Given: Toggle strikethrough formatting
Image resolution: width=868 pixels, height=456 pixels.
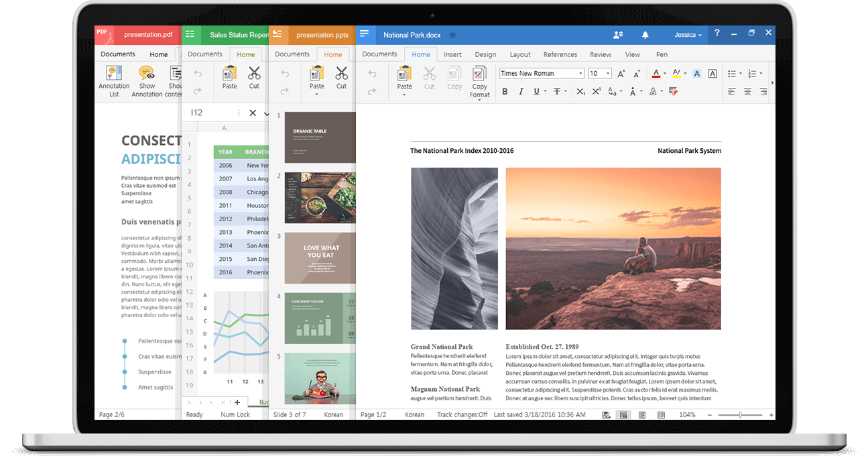Looking at the screenshot, I should 556,92.
